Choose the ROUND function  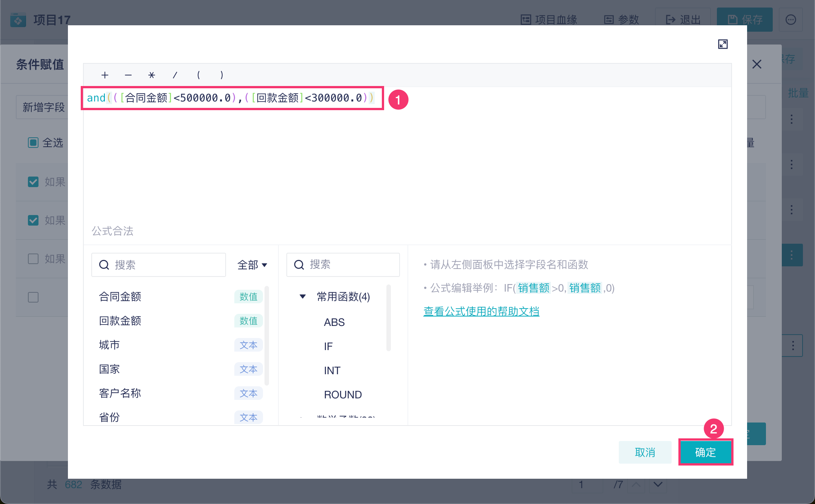[x=343, y=395]
